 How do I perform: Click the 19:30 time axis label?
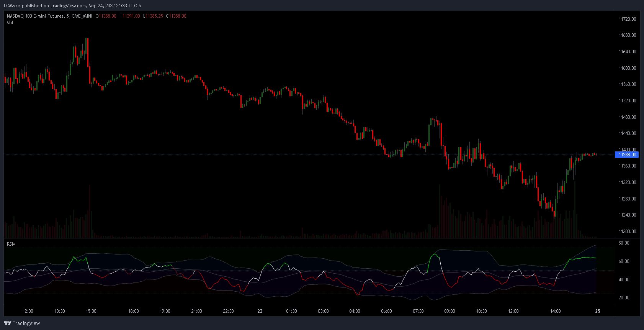click(165, 311)
